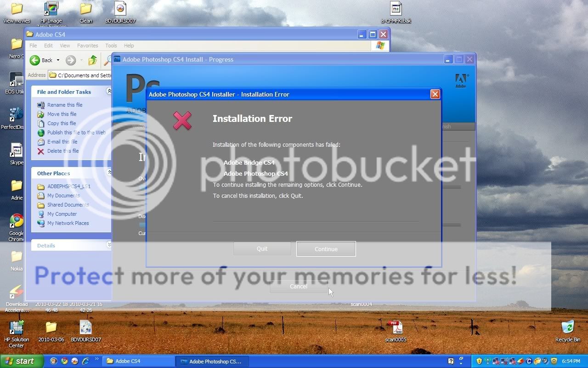Open My Documents in Other Places
This screenshot has height=368, width=588.
point(63,195)
